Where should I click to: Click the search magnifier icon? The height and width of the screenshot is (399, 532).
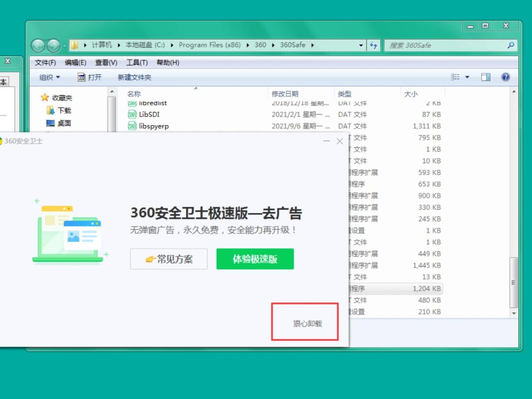510,45
